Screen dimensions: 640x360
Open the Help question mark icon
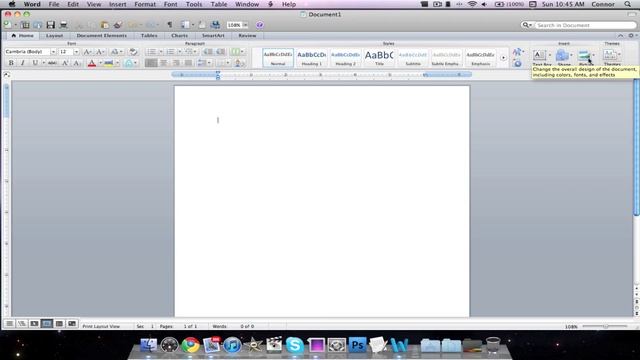point(260,25)
